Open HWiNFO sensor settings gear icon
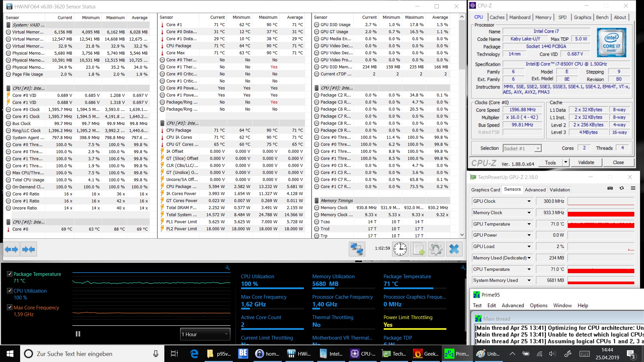 (436, 249)
